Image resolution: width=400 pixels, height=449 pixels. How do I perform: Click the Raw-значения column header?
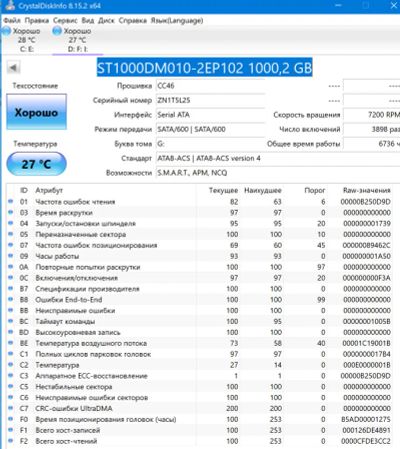point(367,190)
